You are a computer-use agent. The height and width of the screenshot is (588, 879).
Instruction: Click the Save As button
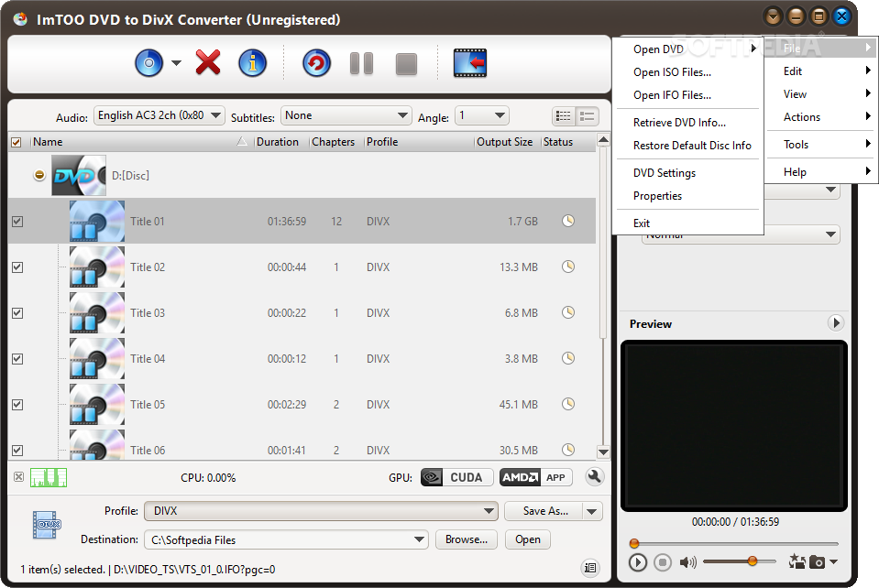pos(544,511)
